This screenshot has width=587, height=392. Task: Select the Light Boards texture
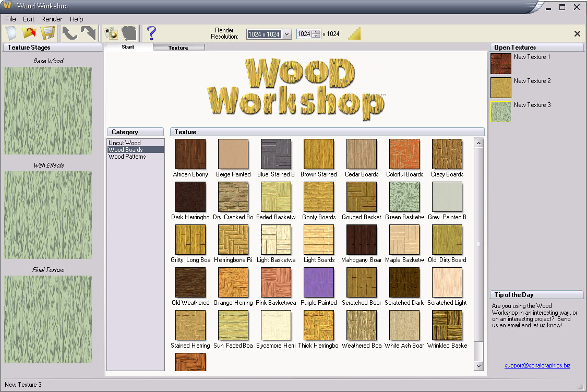319,240
